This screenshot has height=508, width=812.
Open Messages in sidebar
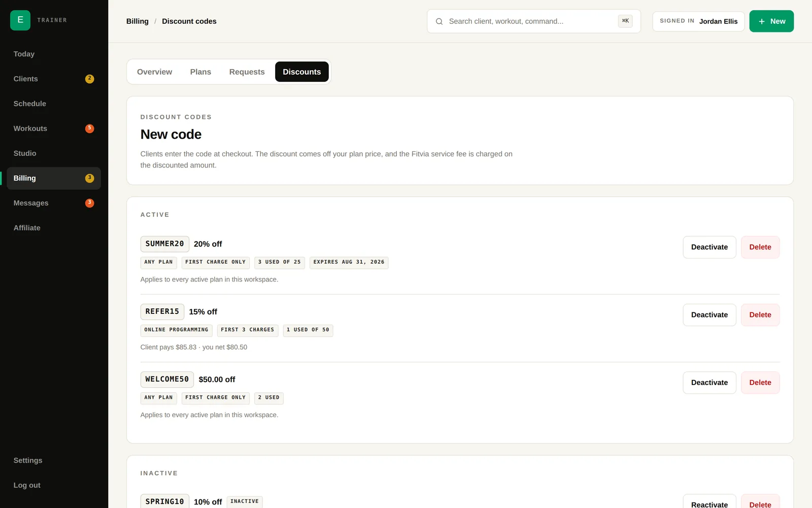click(x=54, y=203)
